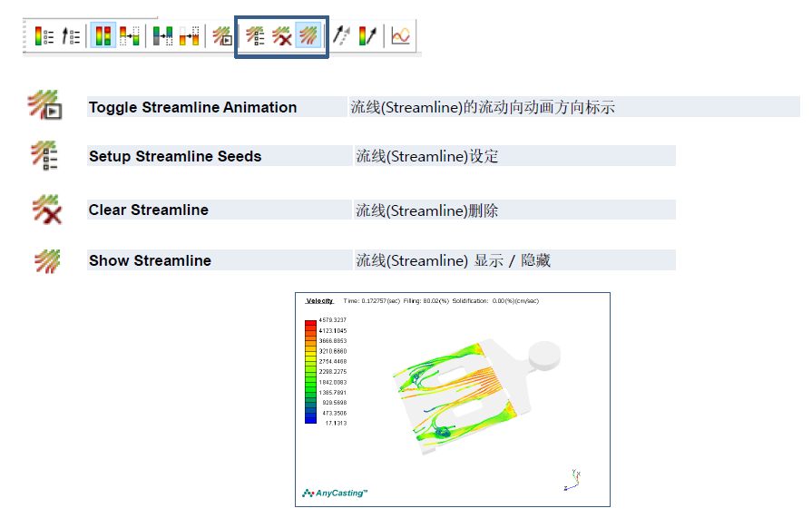
Task: Click the "Clear Streamline" label text
Action: pos(148,210)
